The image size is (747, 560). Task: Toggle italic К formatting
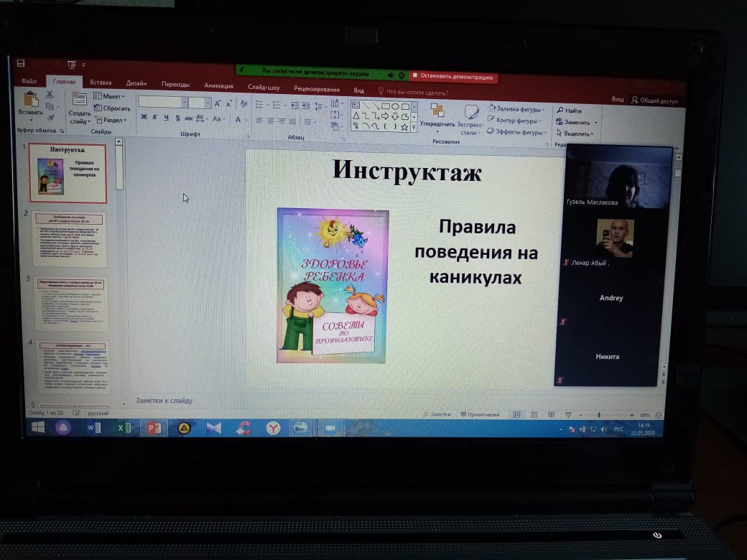[x=154, y=118]
